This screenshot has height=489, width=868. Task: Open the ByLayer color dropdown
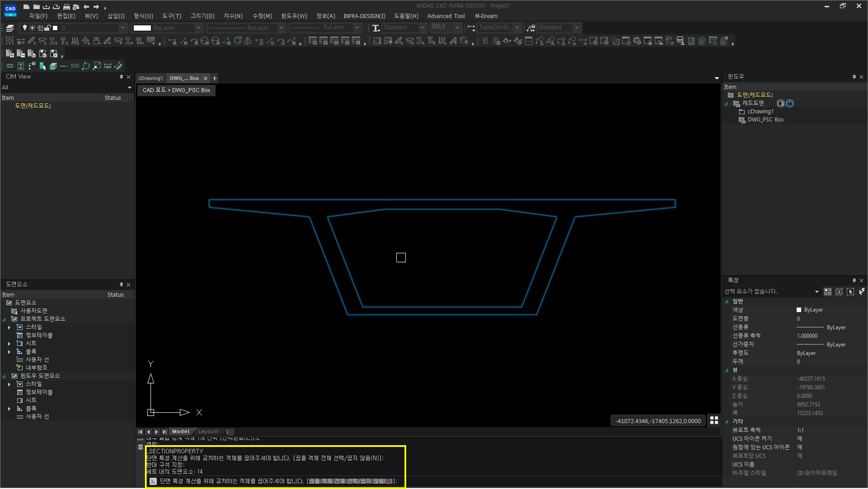(198, 28)
